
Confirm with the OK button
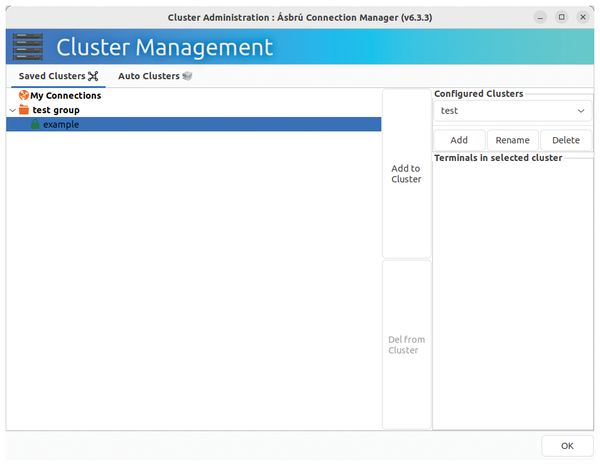click(567, 446)
